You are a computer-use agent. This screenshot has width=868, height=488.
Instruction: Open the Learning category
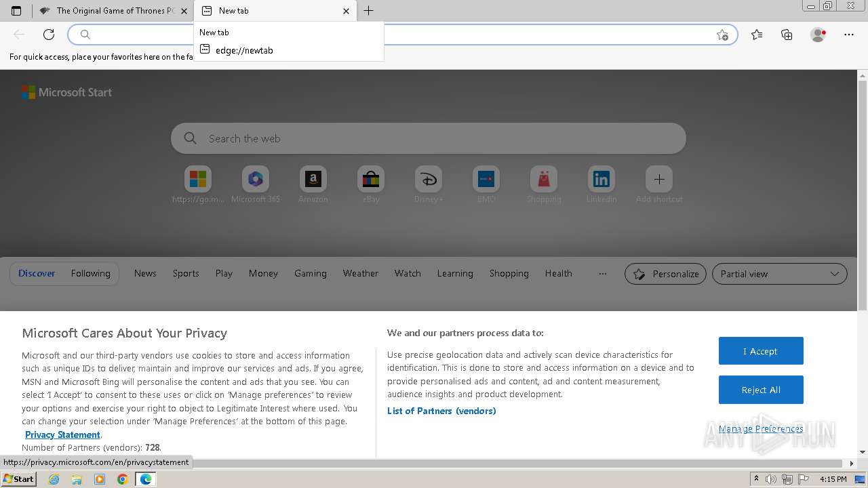point(455,273)
